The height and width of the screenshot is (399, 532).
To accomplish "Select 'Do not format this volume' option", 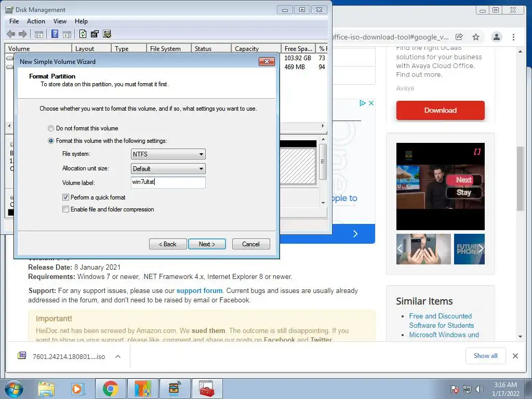I will (51, 129).
